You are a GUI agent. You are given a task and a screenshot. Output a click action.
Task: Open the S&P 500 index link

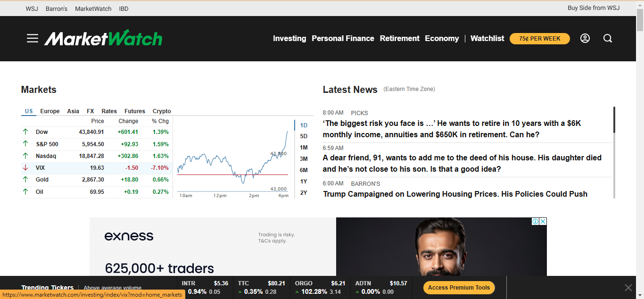(47, 144)
